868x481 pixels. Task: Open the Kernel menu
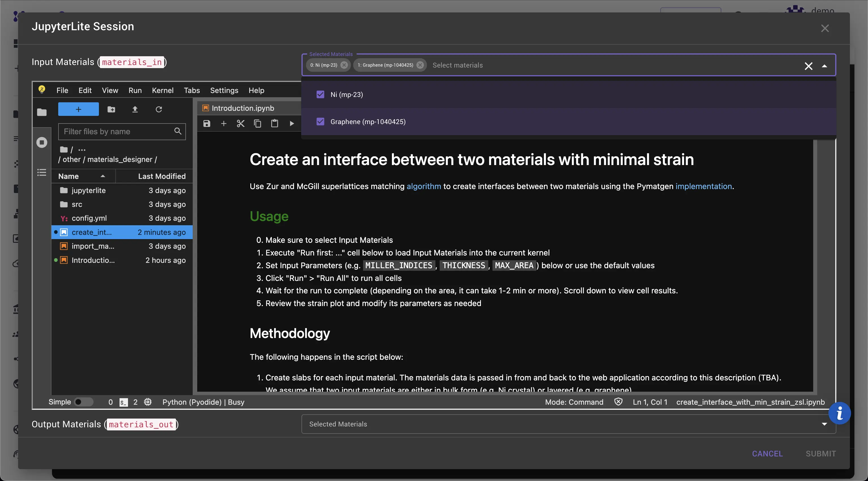(x=163, y=90)
